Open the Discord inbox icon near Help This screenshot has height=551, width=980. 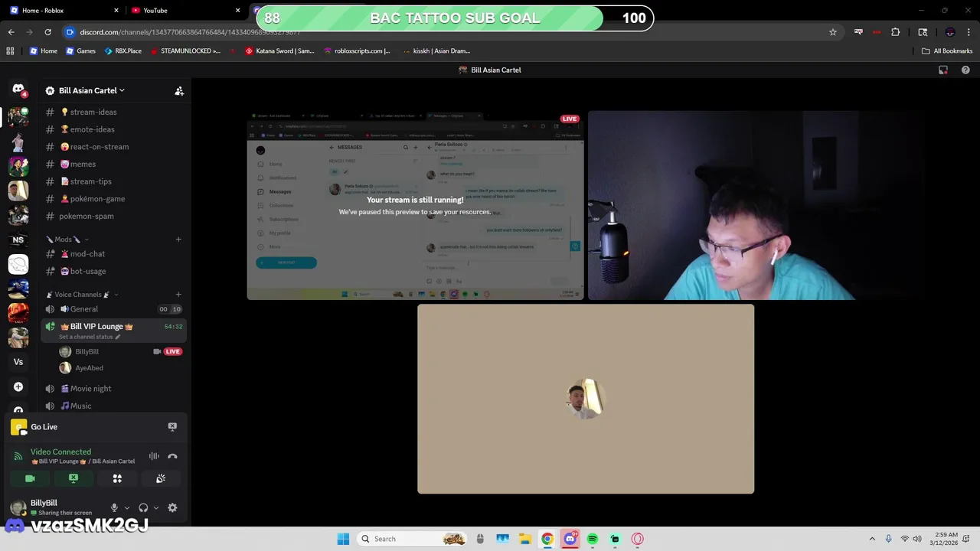pyautogui.click(x=943, y=70)
